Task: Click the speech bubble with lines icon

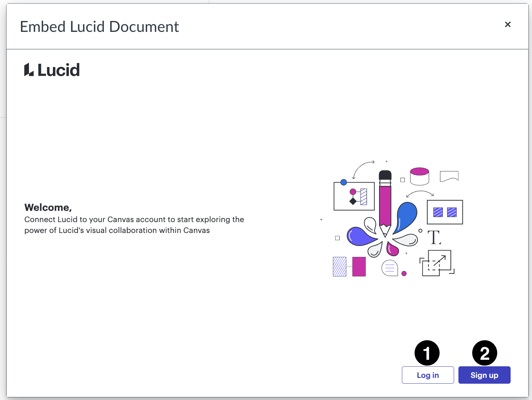Action: pyautogui.click(x=390, y=268)
